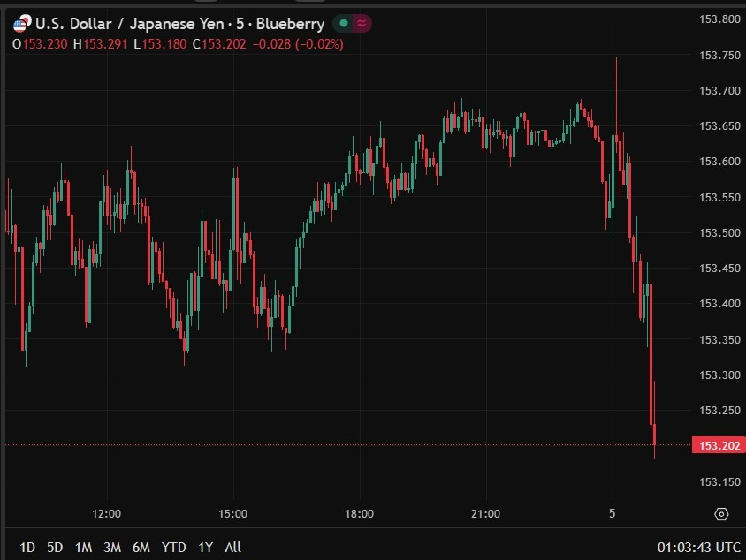The image size is (746, 560).
Task: Open timezone menu from UTC clock
Action: tap(698, 548)
